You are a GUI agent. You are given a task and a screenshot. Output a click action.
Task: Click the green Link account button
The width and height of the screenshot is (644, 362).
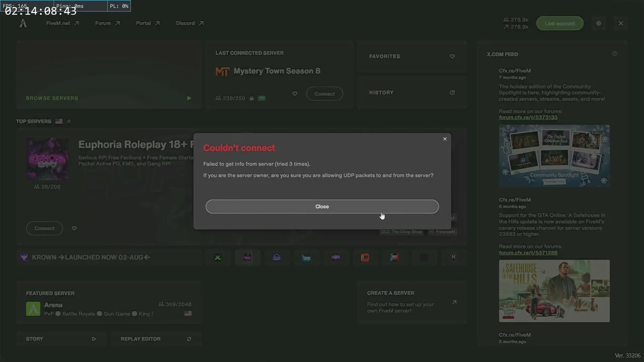pos(559,24)
